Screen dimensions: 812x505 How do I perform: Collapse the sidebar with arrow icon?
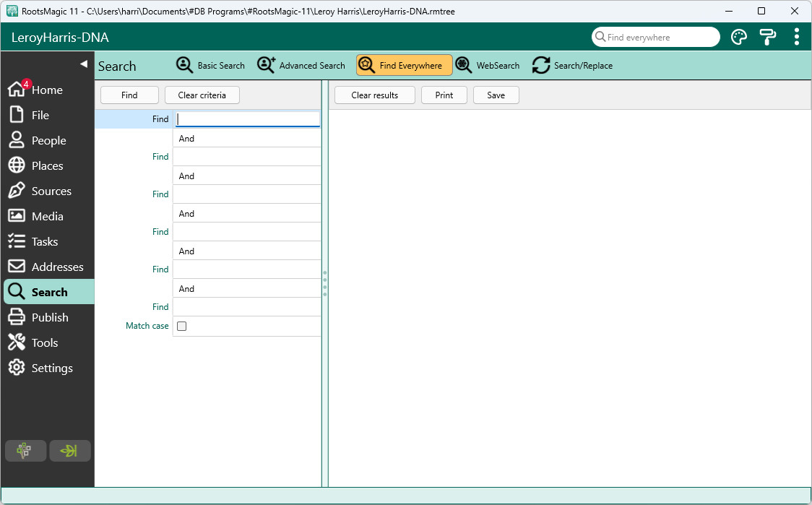tap(83, 64)
